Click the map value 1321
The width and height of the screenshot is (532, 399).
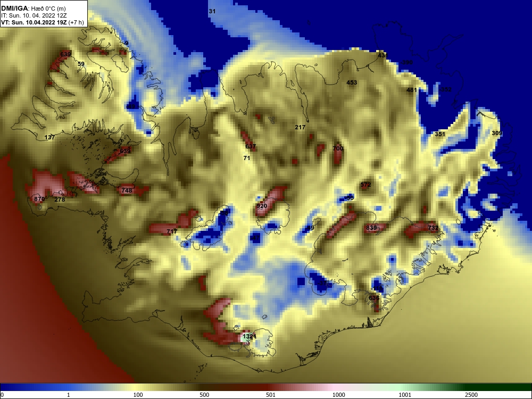250,336
